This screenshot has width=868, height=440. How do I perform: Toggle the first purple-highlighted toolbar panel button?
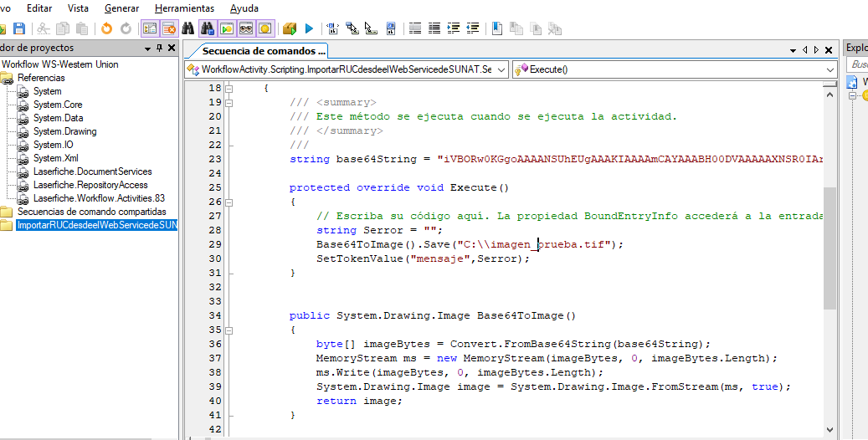click(x=150, y=28)
